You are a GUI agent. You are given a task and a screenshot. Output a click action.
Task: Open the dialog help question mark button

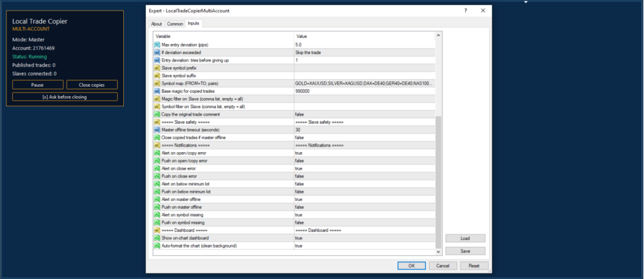(x=465, y=11)
